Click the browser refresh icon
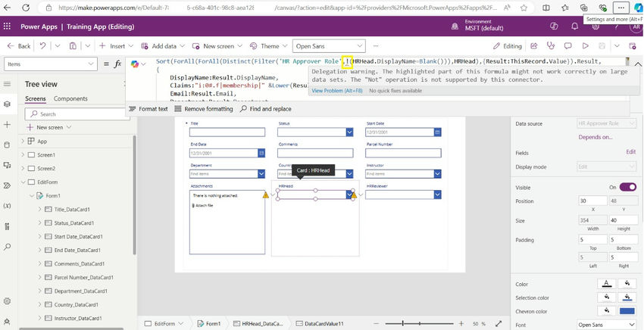The height and width of the screenshot is (330, 644). [26, 8]
